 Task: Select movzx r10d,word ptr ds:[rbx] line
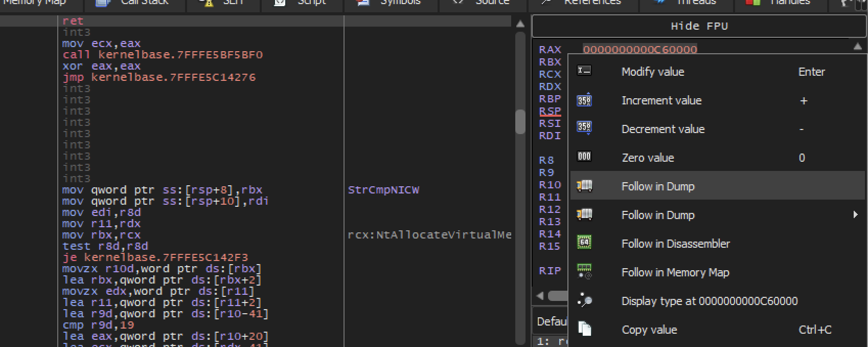click(x=162, y=269)
